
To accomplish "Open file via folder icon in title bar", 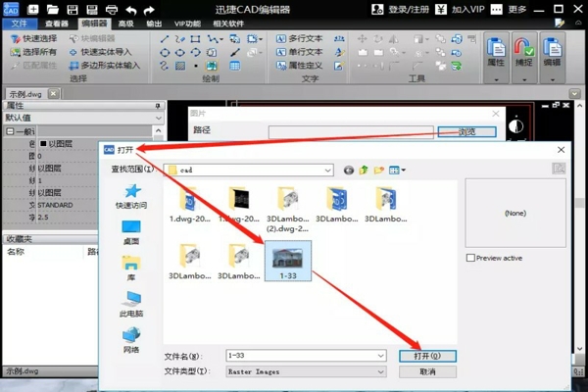I will [x=53, y=10].
